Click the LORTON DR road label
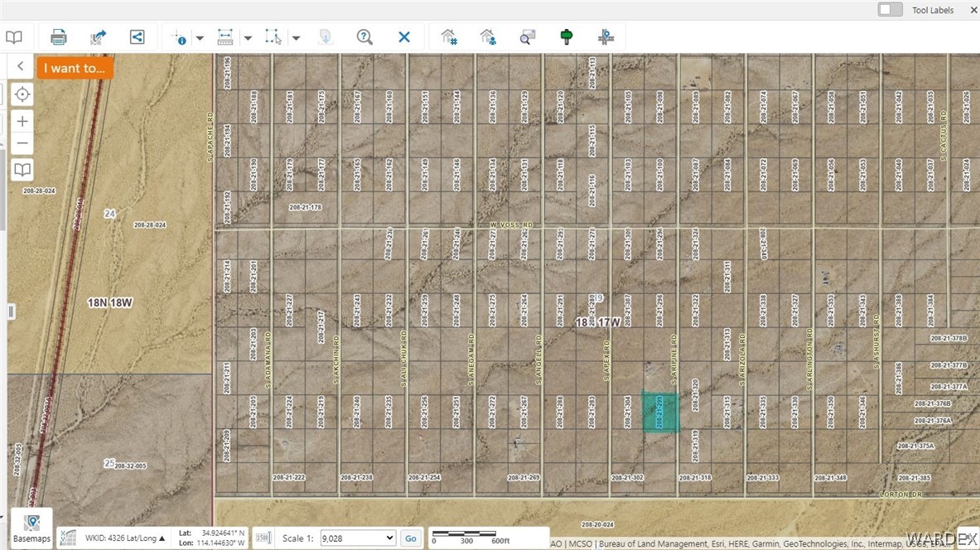This screenshot has width=980, height=550. (x=900, y=495)
